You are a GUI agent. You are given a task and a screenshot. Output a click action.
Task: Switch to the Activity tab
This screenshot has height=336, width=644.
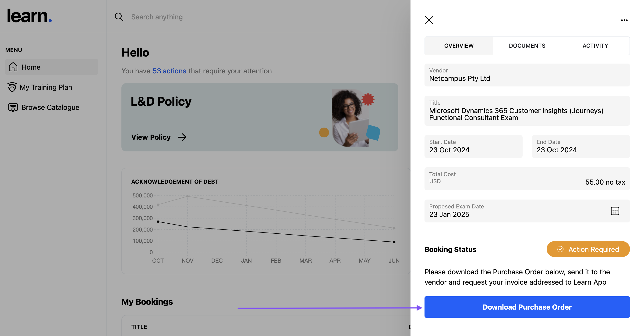[595, 46]
